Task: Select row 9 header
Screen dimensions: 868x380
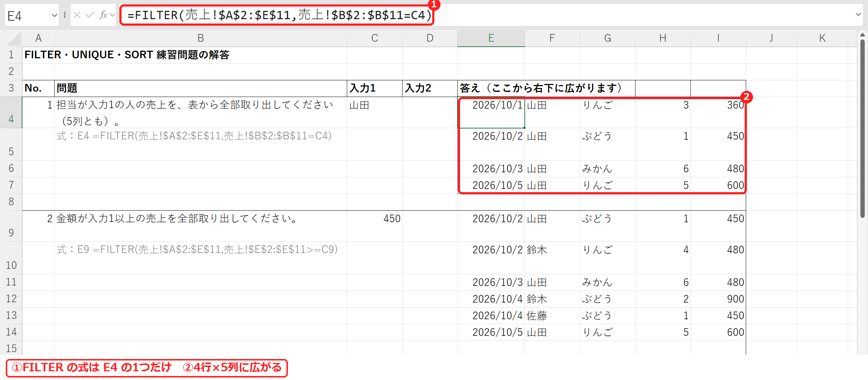Action: (11, 226)
